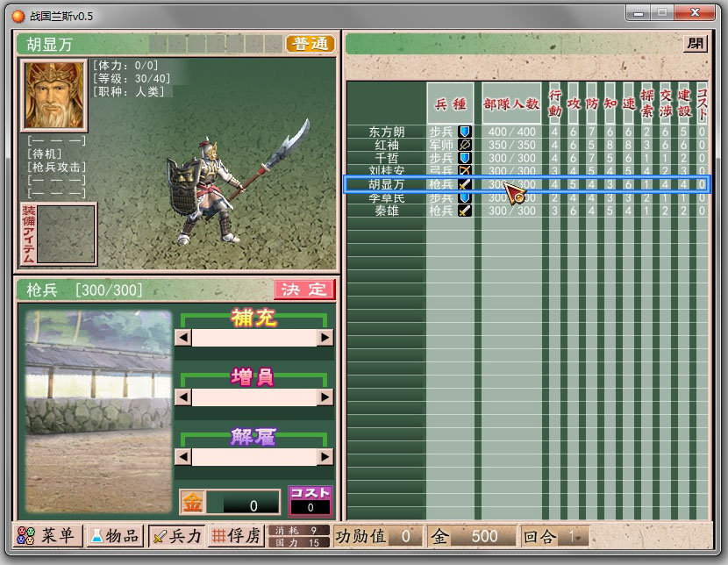The width and height of the screenshot is (728, 565).
Task: Increase 解雇 value with right arrow
Action: pos(325,457)
